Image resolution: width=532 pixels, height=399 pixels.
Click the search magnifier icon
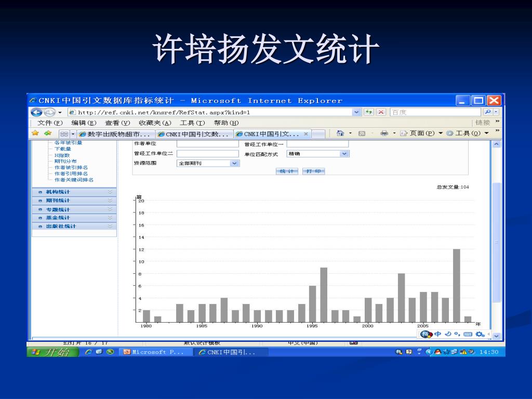coord(487,112)
